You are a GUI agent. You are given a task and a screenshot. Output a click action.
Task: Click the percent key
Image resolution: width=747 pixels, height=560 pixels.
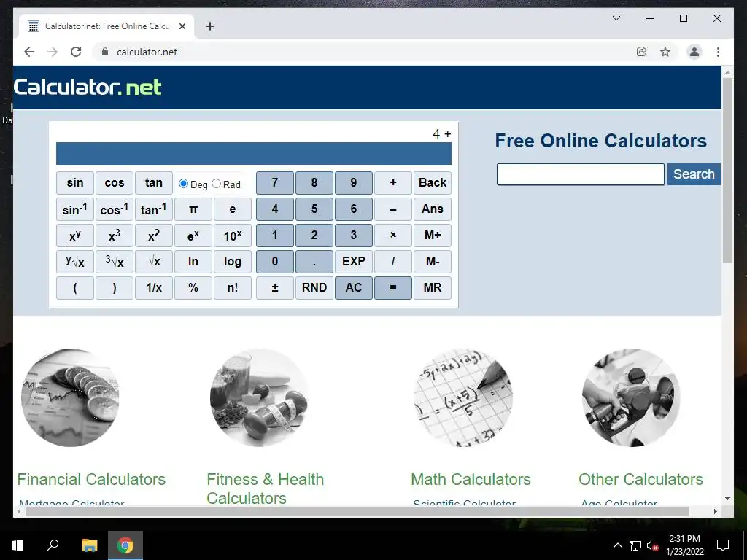click(193, 287)
